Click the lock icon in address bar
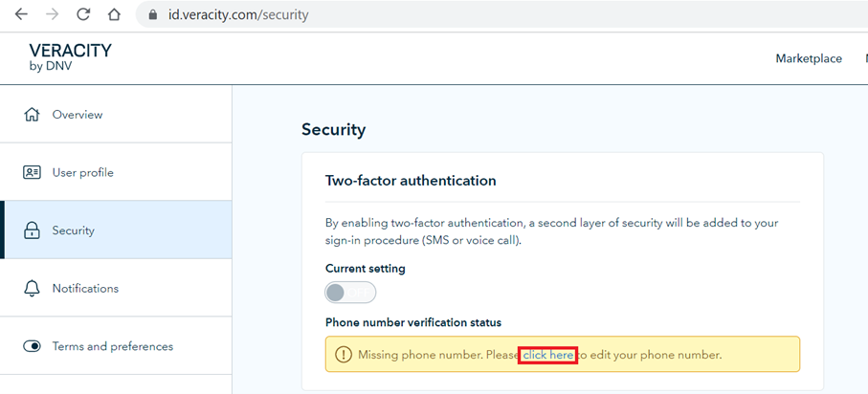This screenshot has height=394, width=868. [151, 16]
